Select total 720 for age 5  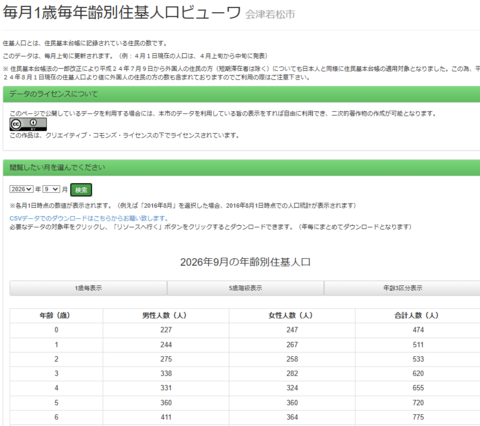tap(418, 403)
